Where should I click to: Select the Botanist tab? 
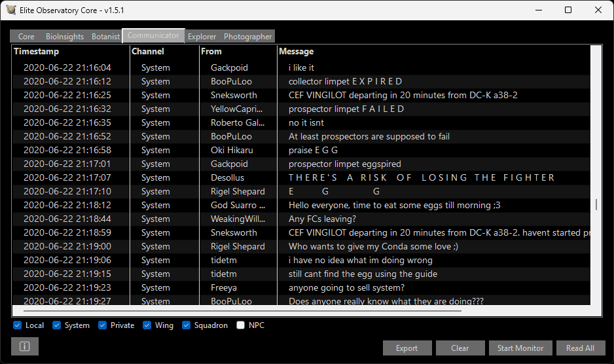coord(105,37)
